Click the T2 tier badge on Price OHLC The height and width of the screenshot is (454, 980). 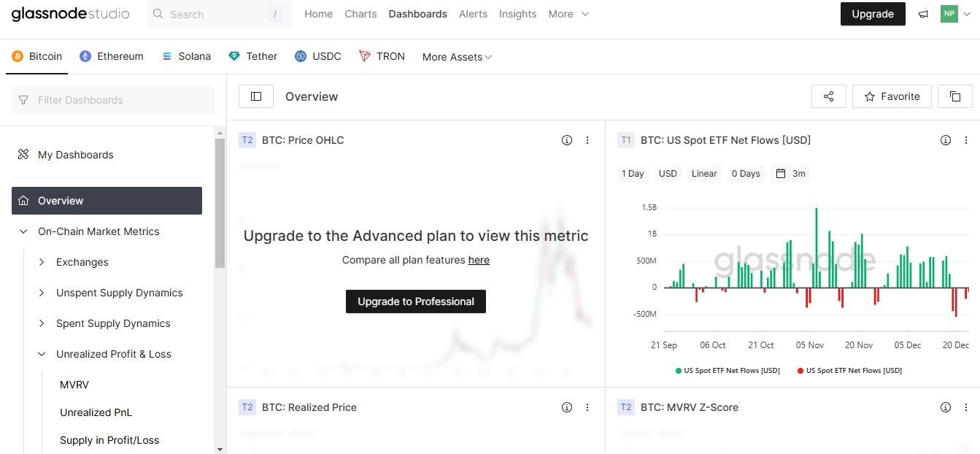tap(247, 140)
